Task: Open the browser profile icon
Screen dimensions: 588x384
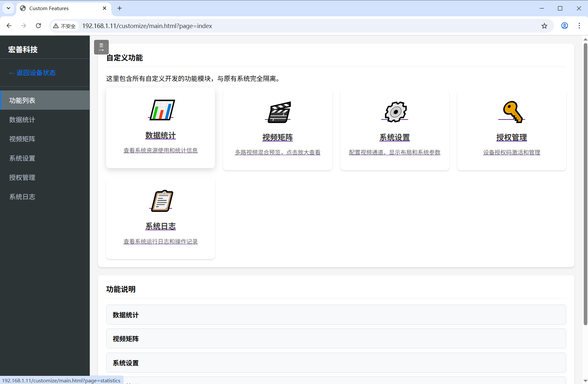Action: pos(564,26)
